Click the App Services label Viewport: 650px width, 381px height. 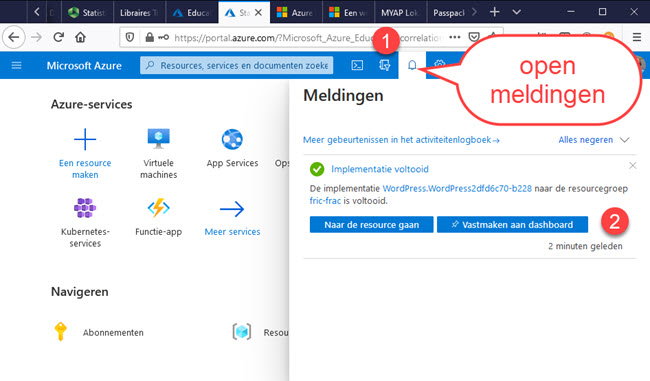click(x=232, y=163)
